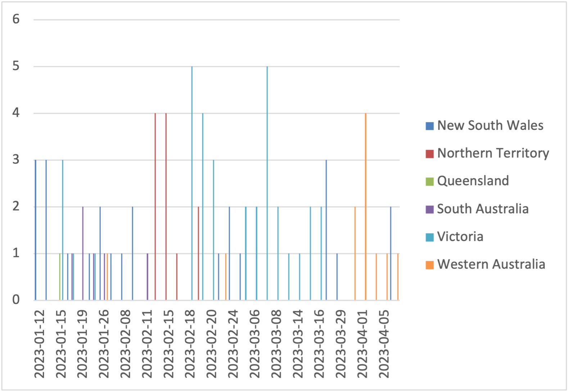
Task: Click the New South Wales legend color swatch
Action: click(x=429, y=126)
